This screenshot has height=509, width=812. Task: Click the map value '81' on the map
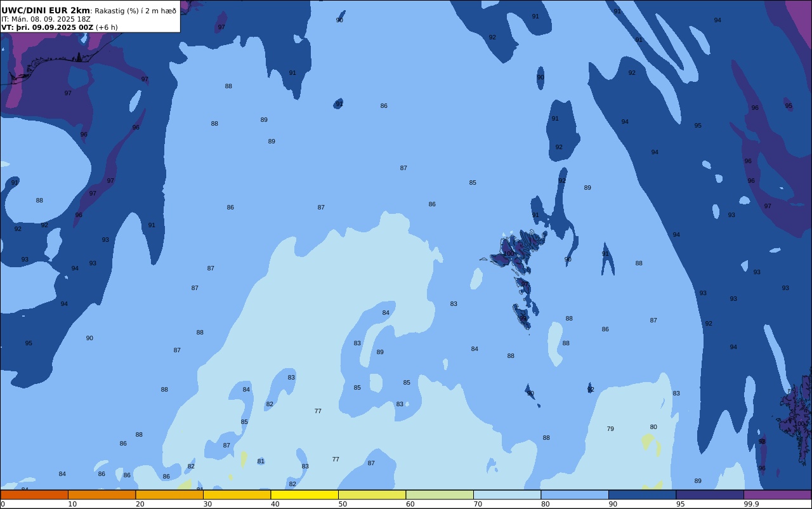[x=261, y=461]
